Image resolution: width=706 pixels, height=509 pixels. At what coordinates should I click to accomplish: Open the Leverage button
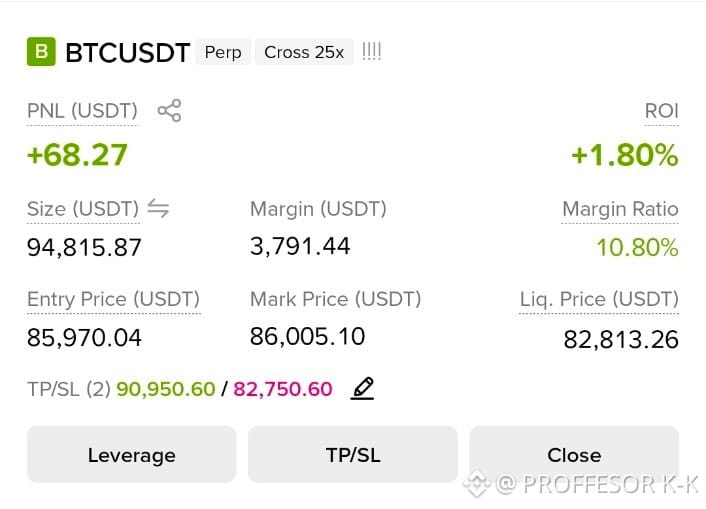click(131, 454)
